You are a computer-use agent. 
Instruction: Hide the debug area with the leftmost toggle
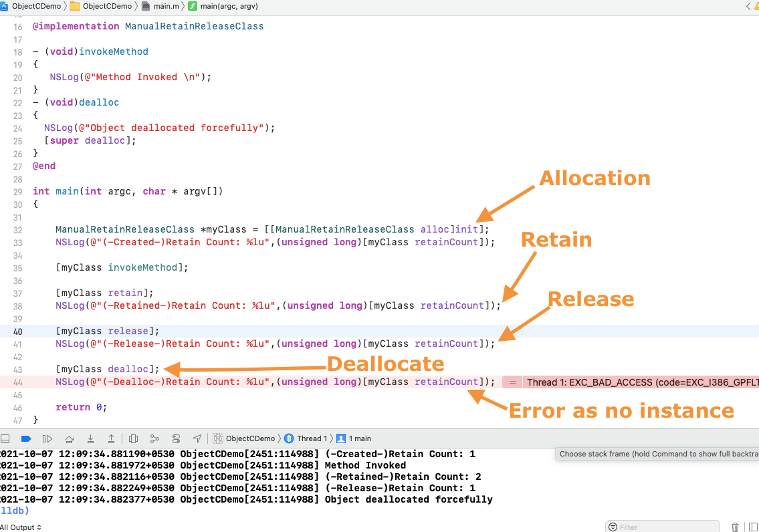(5, 438)
